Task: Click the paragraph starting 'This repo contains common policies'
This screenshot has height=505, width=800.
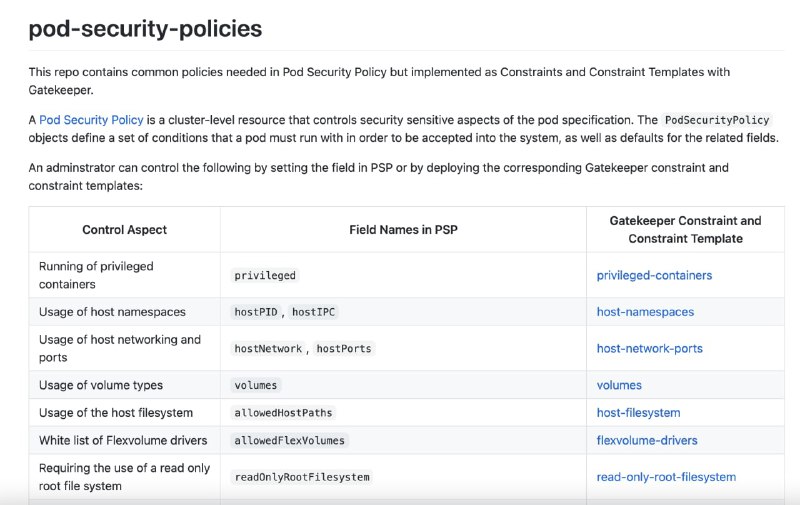Action: tap(379, 81)
